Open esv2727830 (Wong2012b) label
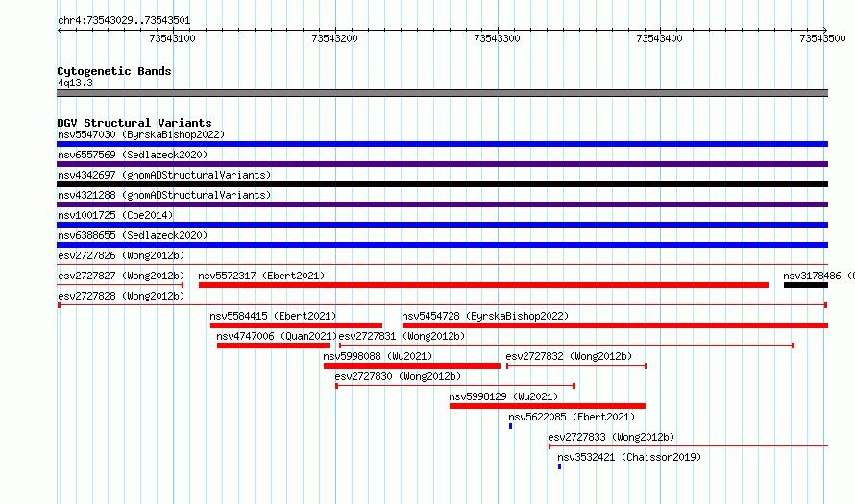 398,376
